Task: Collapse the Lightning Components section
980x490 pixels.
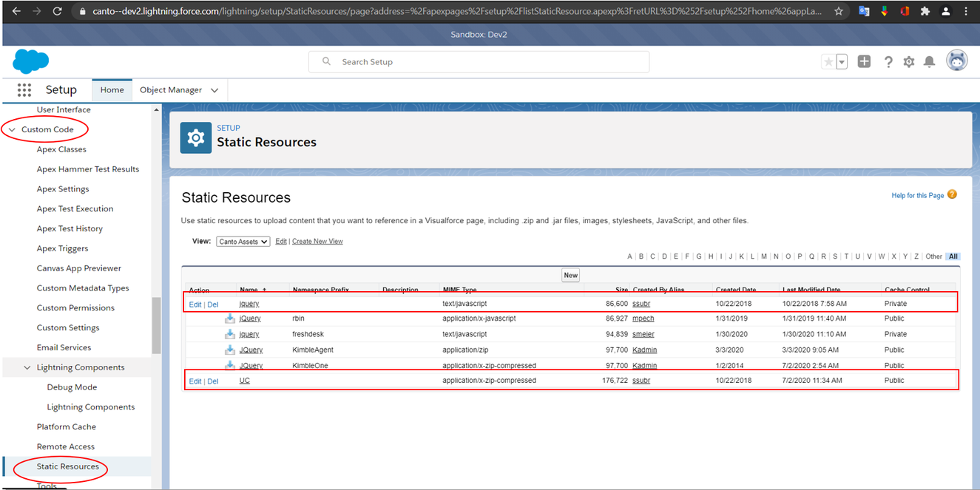Action: 27,367
